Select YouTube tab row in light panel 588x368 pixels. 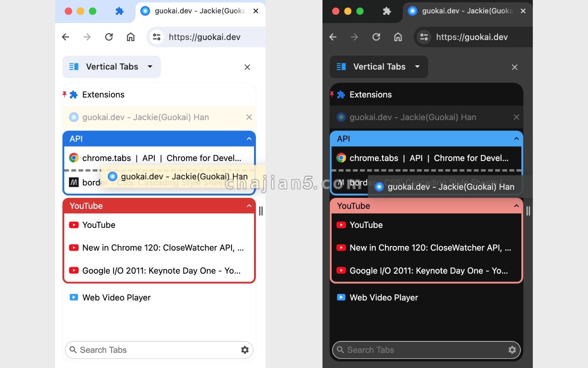(x=159, y=225)
